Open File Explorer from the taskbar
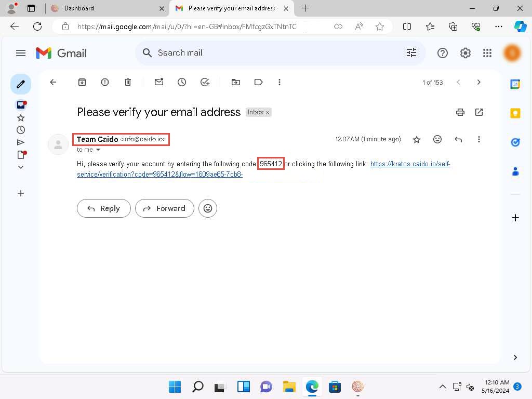This screenshot has height=399, width=532. [289, 387]
